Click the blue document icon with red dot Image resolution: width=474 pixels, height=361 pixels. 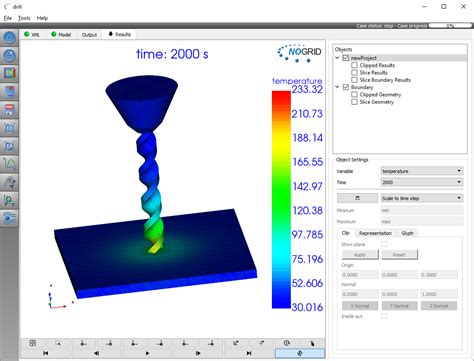click(x=9, y=91)
